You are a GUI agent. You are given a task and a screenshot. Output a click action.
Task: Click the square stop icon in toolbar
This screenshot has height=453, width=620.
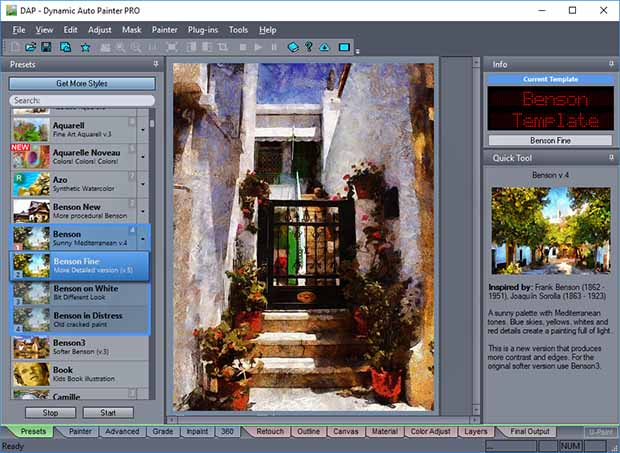[x=243, y=47]
